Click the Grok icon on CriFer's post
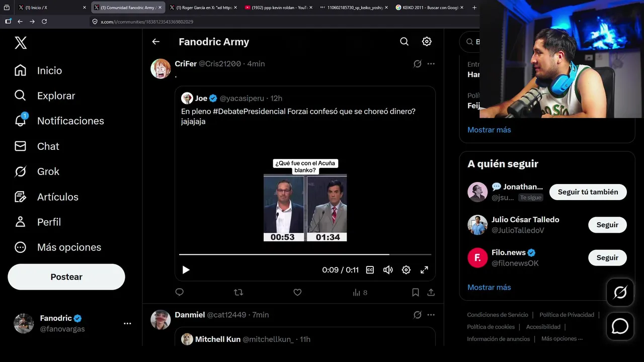Screen dimensions: 644x362 coord(417,64)
